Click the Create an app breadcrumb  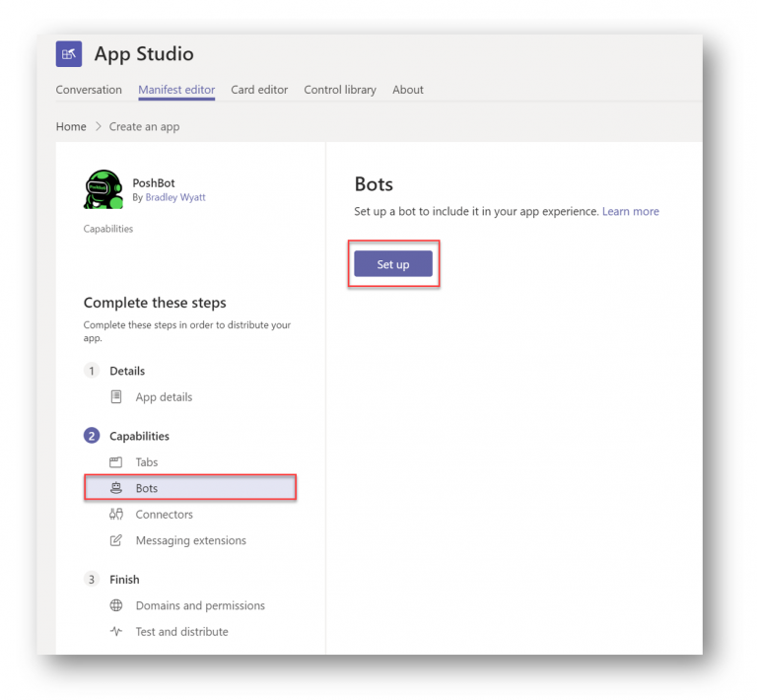(x=144, y=126)
